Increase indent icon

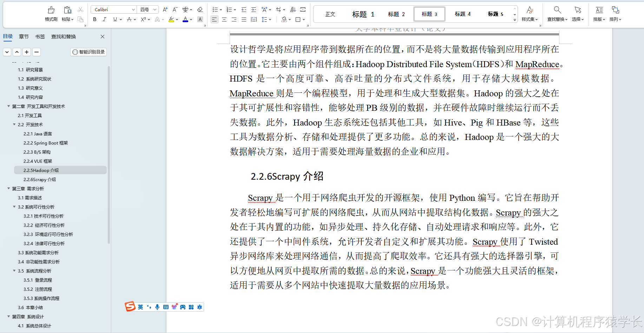coord(254,9)
